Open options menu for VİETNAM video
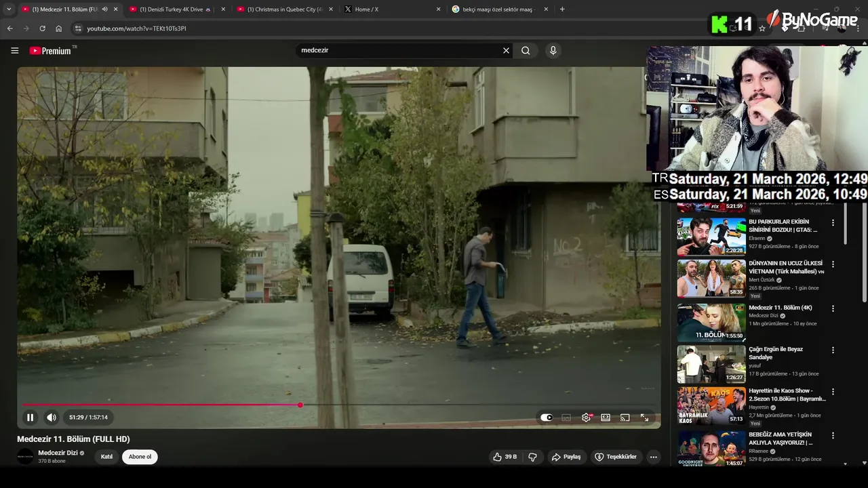This screenshot has height=488, width=868. 833,264
